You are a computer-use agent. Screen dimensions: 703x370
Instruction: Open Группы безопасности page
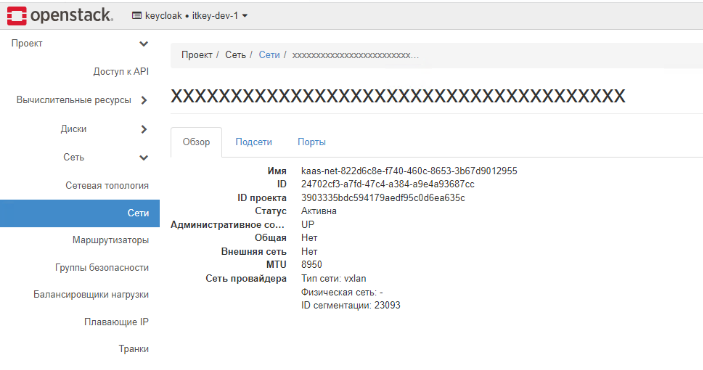click(x=102, y=267)
